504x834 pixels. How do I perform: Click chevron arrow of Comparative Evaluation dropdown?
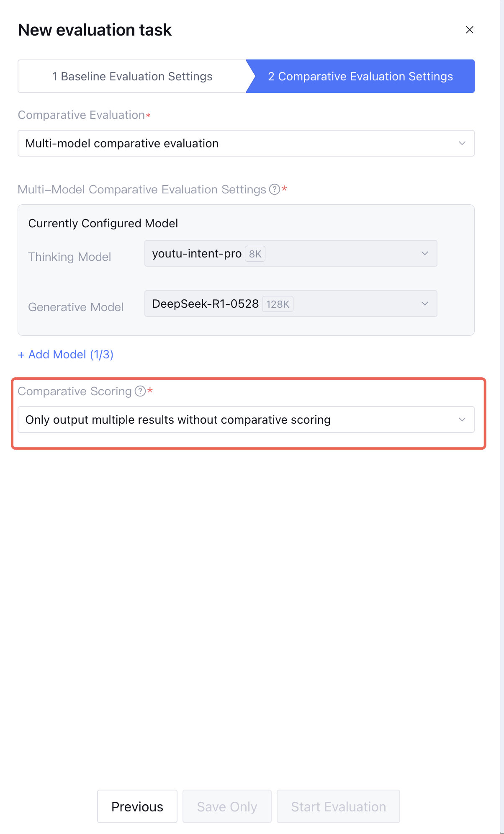click(462, 143)
